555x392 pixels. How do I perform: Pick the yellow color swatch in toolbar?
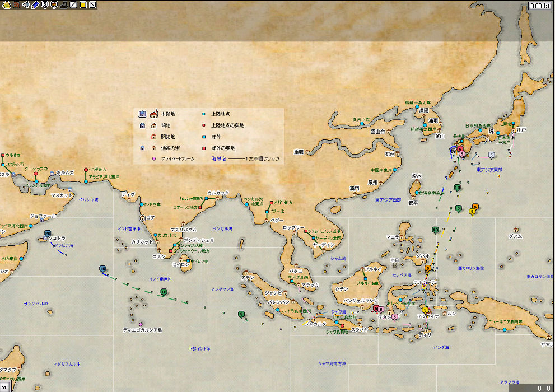pos(83,4)
